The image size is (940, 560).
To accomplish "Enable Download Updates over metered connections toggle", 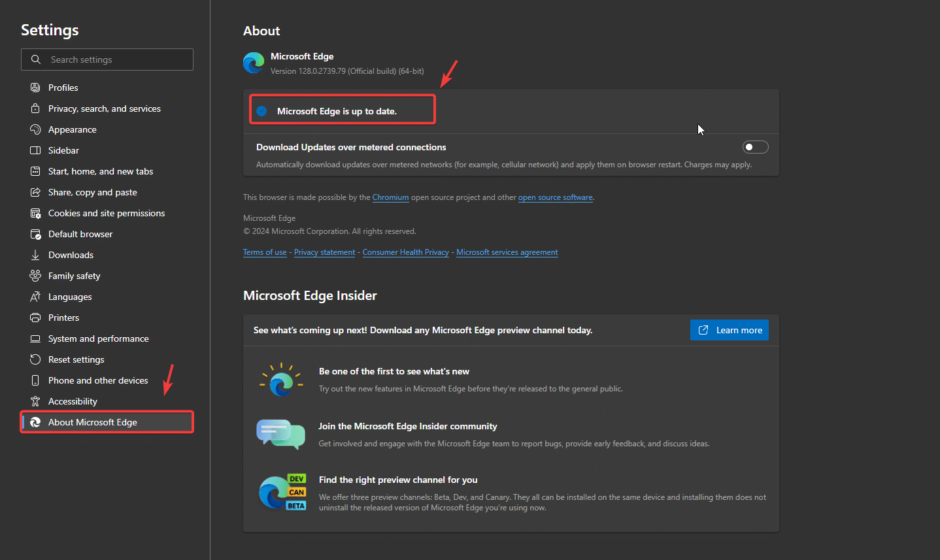I will [755, 147].
